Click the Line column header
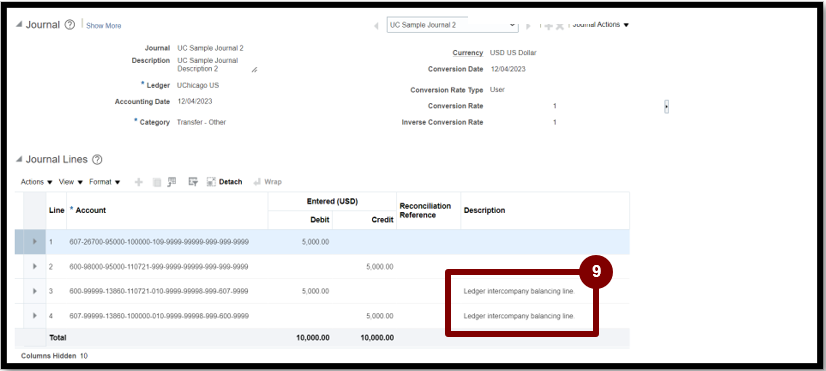 [x=56, y=210]
